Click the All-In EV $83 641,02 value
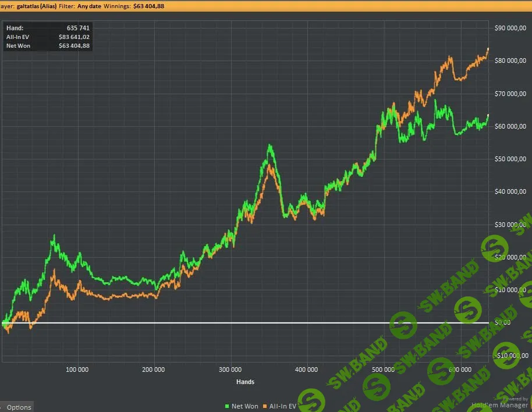 pyautogui.click(x=74, y=37)
